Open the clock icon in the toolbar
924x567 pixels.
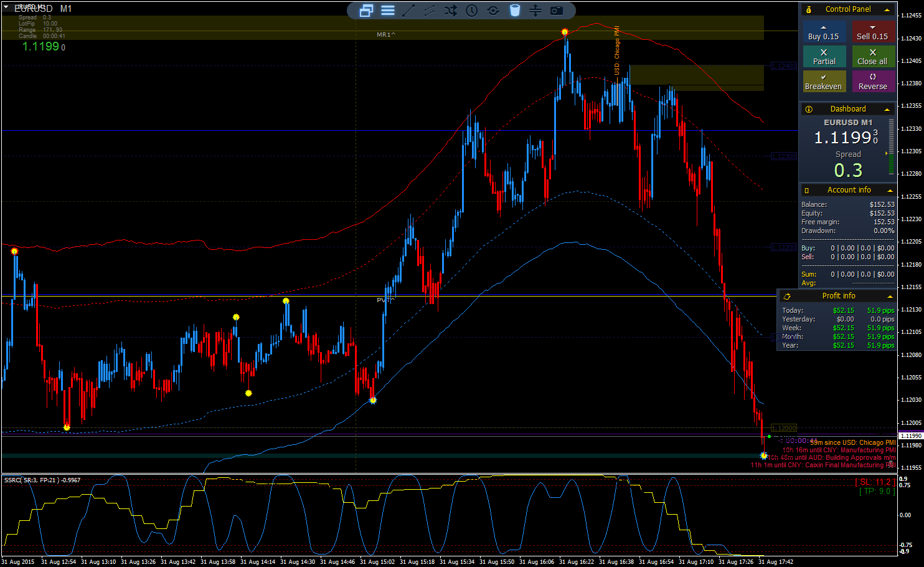[x=472, y=10]
